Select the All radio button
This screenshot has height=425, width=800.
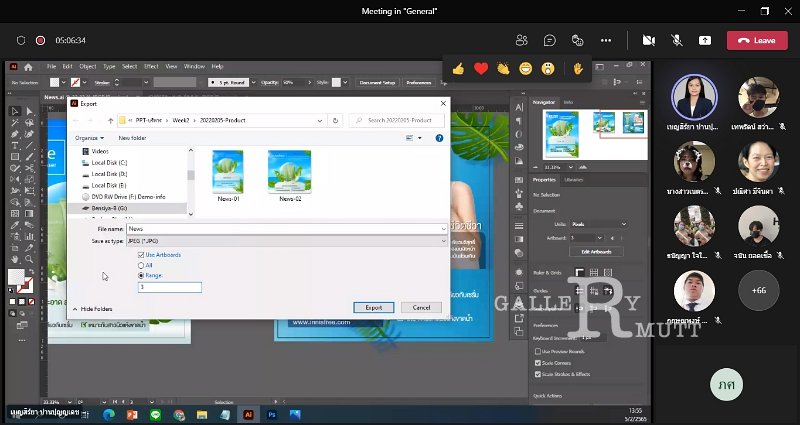point(141,265)
